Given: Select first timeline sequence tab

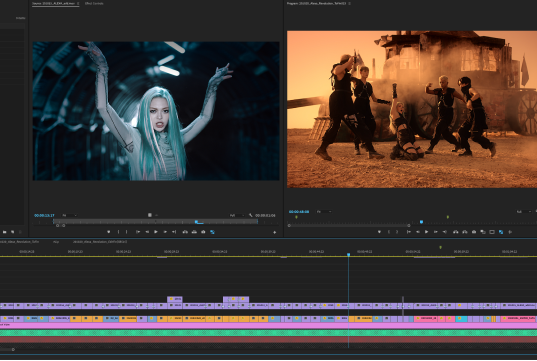Looking at the screenshot, I should point(19,242).
